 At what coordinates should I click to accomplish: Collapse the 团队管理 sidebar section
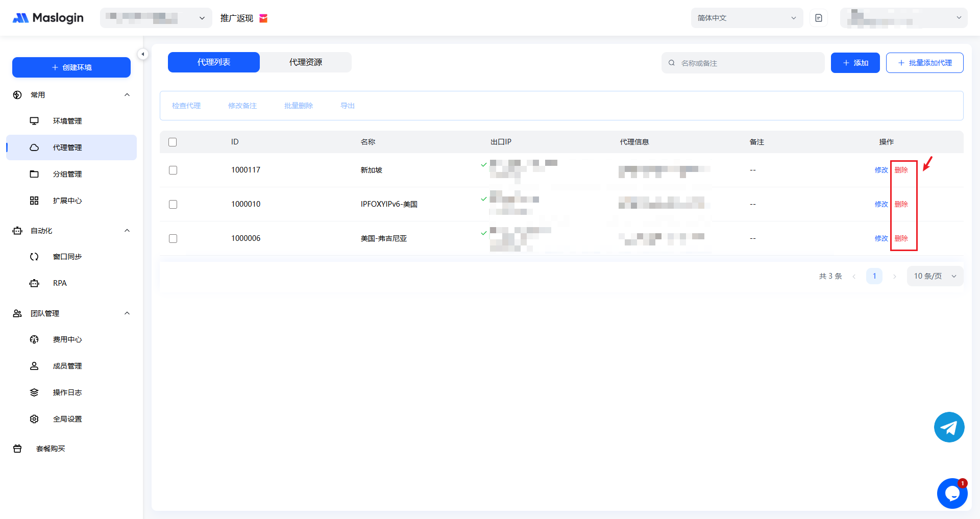[127, 313]
